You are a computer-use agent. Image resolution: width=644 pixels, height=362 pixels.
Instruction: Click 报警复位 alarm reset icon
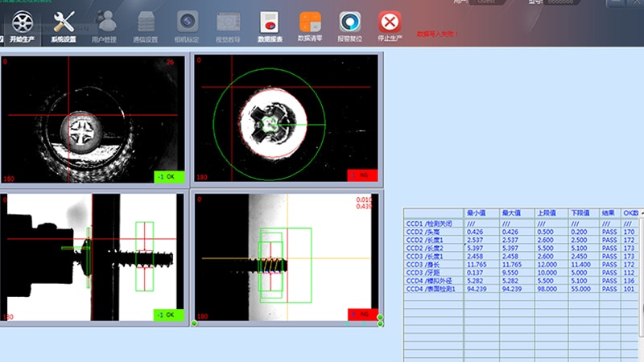(350, 22)
